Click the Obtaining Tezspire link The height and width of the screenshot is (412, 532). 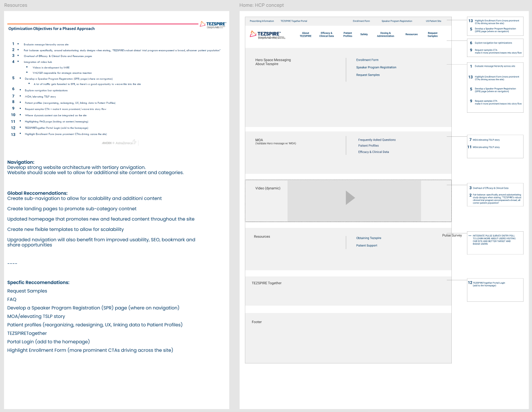click(x=369, y=238)
